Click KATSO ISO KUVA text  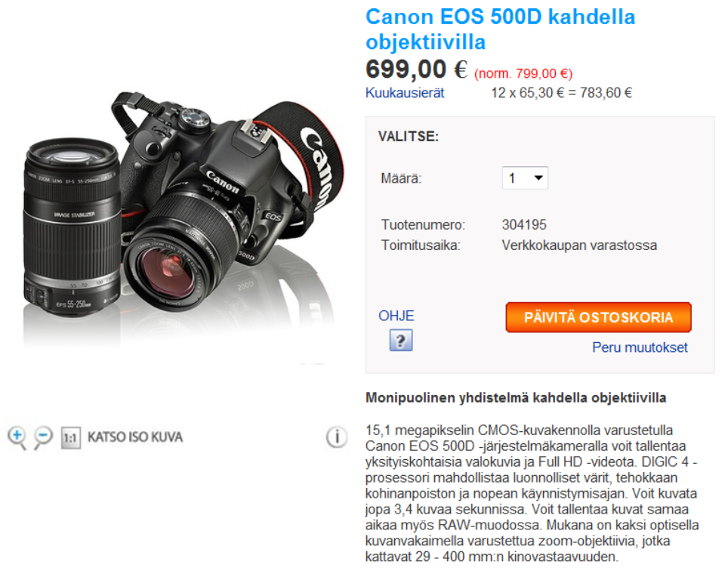click(x=135, y=437)
